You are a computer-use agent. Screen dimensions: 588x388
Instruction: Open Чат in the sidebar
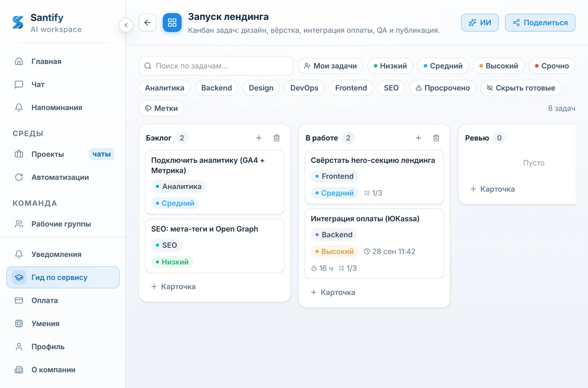pos(63,84)
